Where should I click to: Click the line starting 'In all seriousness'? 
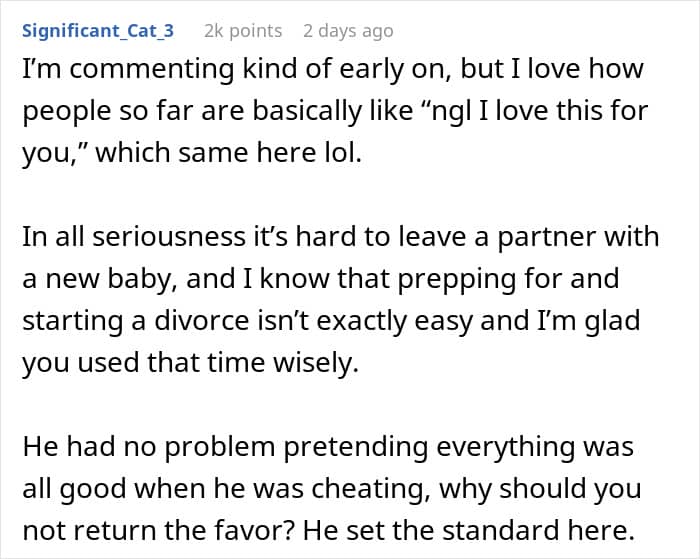coord(341,237)
